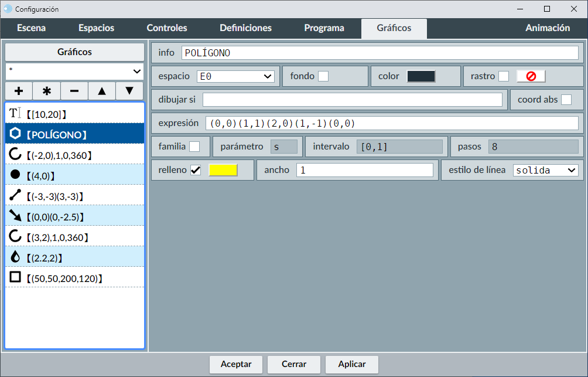Open the estilo de línea dropdown
588x377 pixels.
point(545,170)
